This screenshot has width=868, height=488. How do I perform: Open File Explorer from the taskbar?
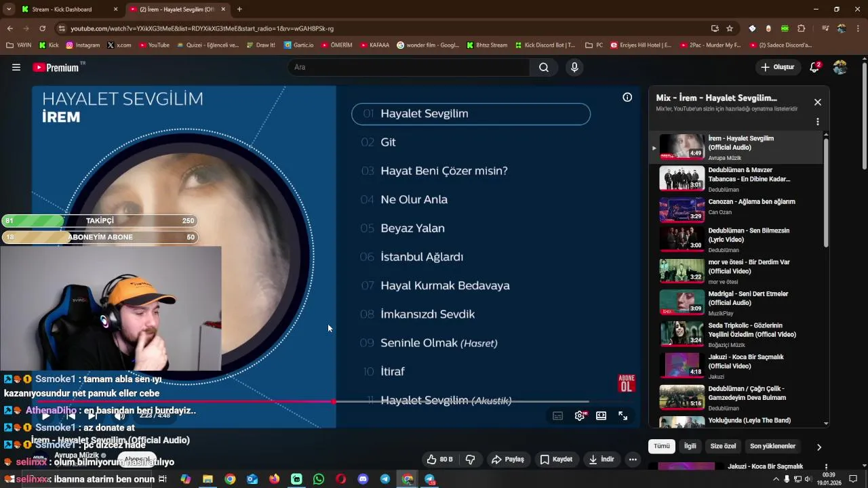pyautogui.click(x=208, y=479)
